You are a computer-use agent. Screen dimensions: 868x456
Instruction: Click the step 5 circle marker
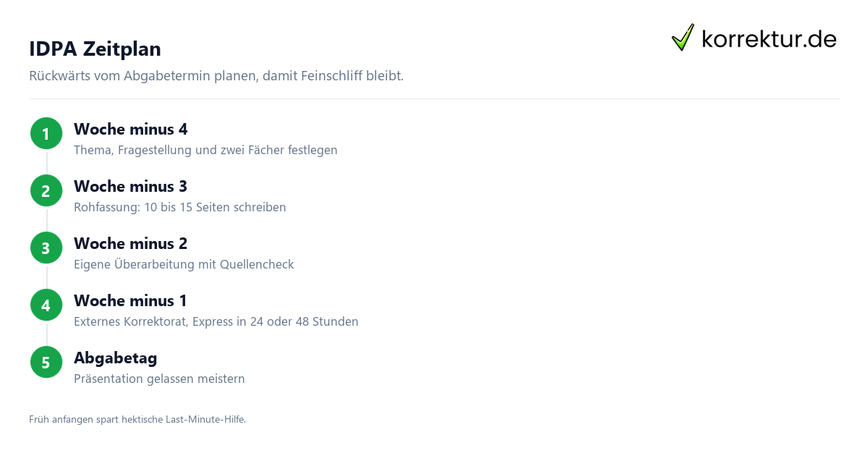click(x=46, y=363)
